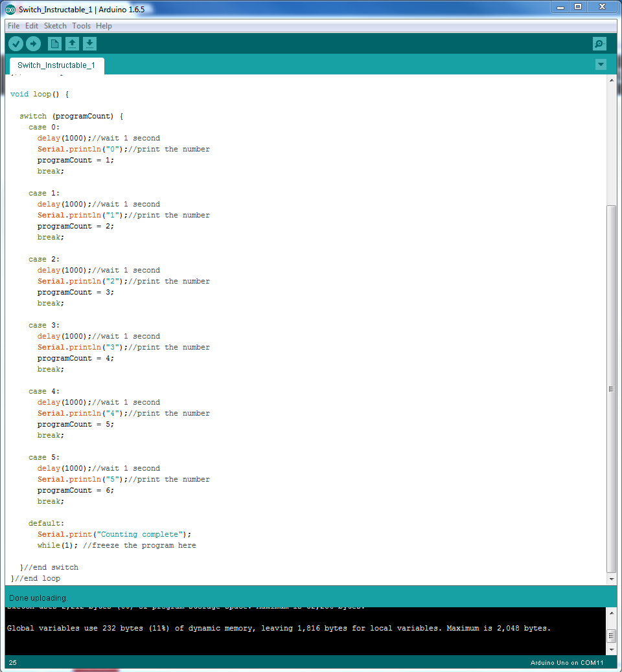This screenshot has height=672, width=622.
Task: Open the Edit menu
Action: (31, 26)
